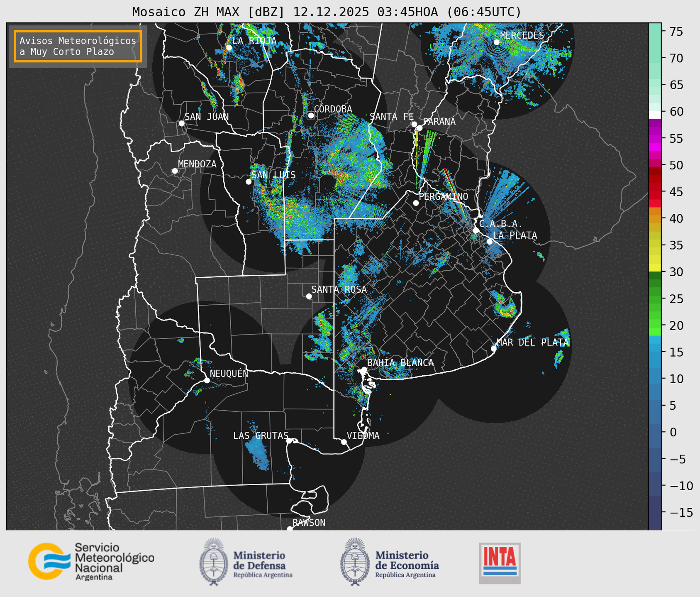Click the MAR DEL PLATA label text

click(533, 343)
